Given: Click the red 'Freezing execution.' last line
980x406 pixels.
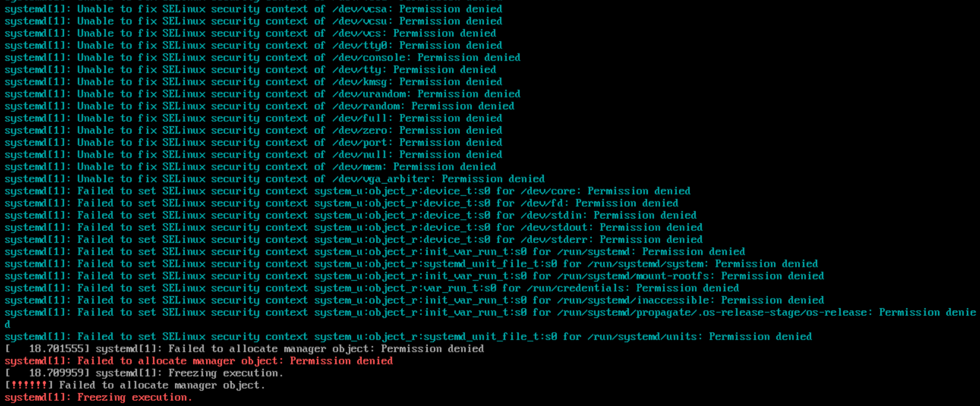Looking at the screenshot, I should tap(134, 398).
